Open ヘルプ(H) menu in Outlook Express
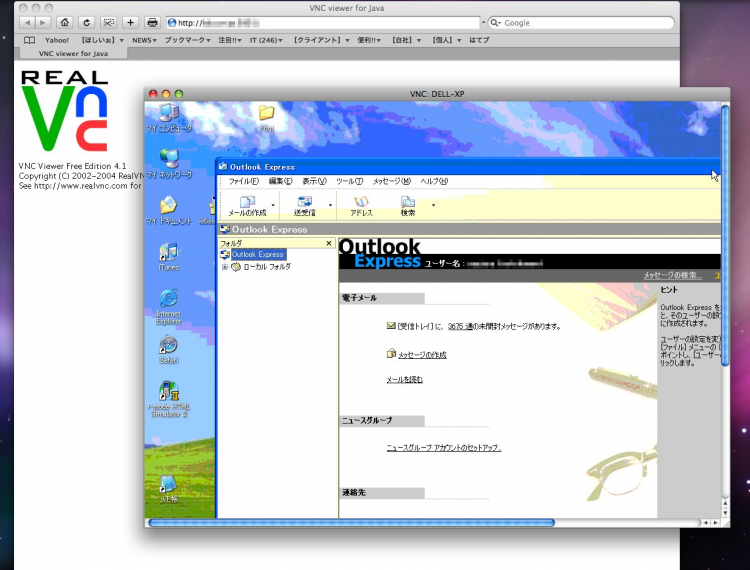The height and width of the screenshot is (570, 750). pyautogui.click(x=434, y=181)
